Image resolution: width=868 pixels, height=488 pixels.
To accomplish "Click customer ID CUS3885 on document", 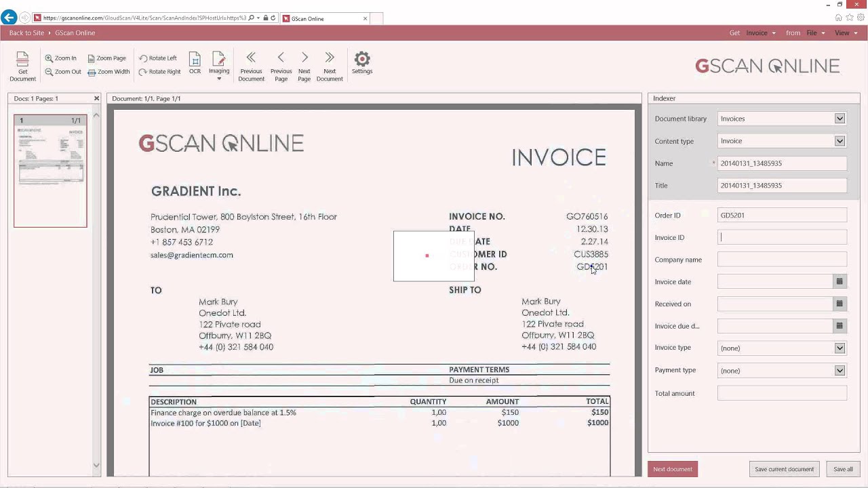I will coord(591,254).
